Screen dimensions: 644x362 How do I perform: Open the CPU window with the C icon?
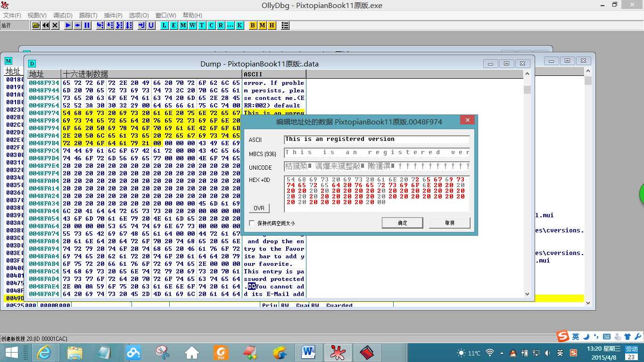coord(212,25)
